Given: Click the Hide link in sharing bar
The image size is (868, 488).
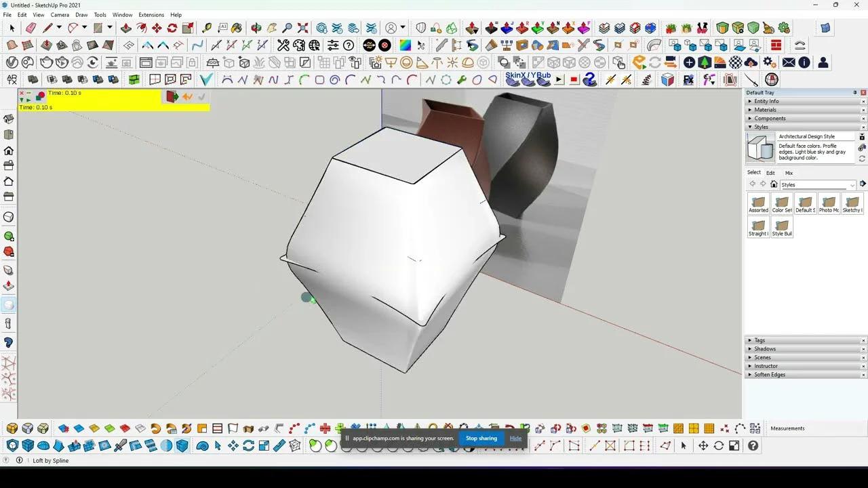Looking at the screenshot, I should pos(515,438).
